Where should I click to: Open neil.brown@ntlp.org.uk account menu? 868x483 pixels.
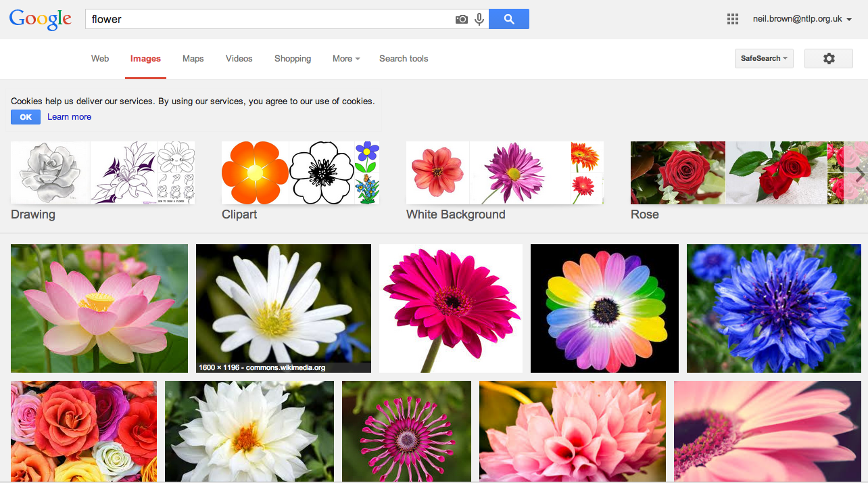802,19
